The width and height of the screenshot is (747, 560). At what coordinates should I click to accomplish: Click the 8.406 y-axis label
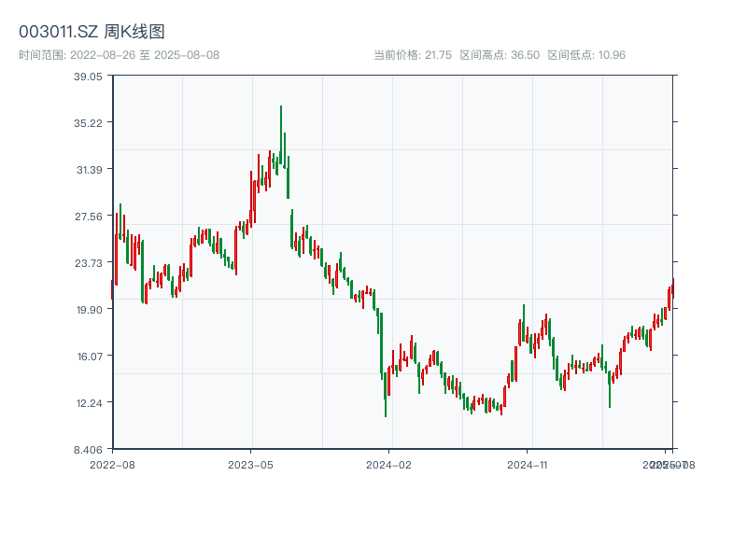click(89, 450)
